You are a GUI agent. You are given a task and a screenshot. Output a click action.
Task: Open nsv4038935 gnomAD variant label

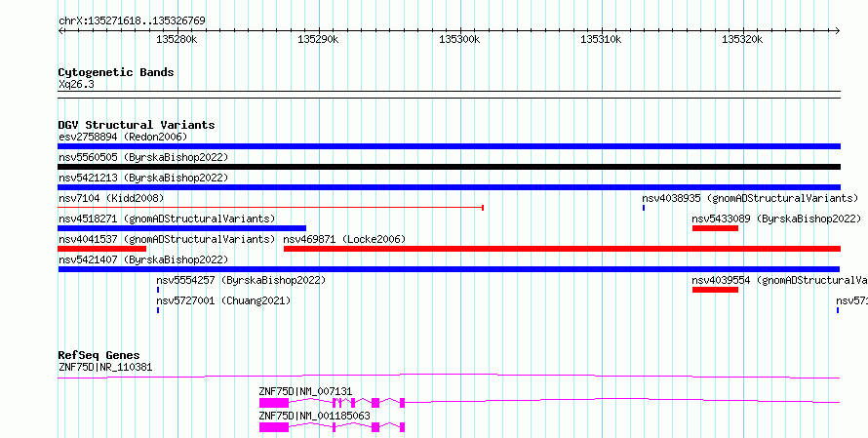click(x=750, y=198)
